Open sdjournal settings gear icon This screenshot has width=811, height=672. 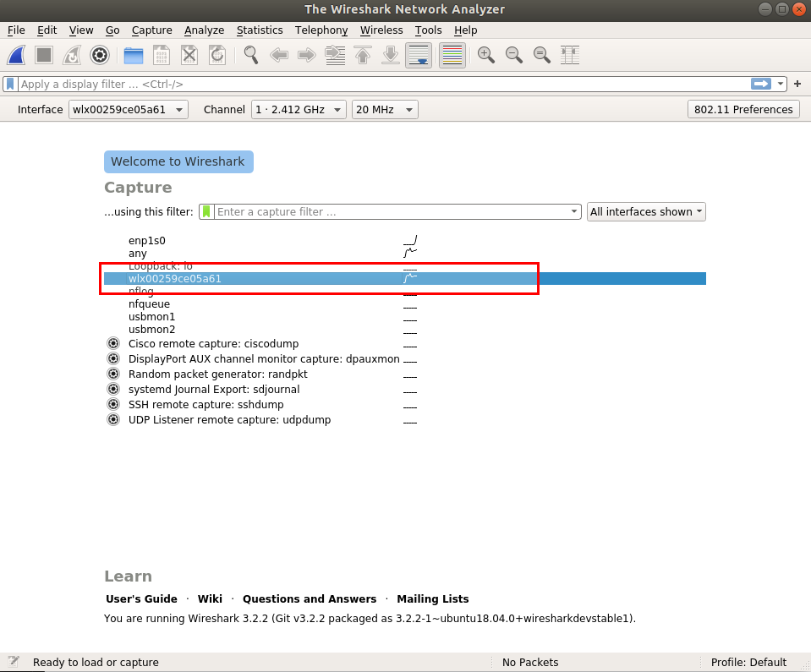113,389
